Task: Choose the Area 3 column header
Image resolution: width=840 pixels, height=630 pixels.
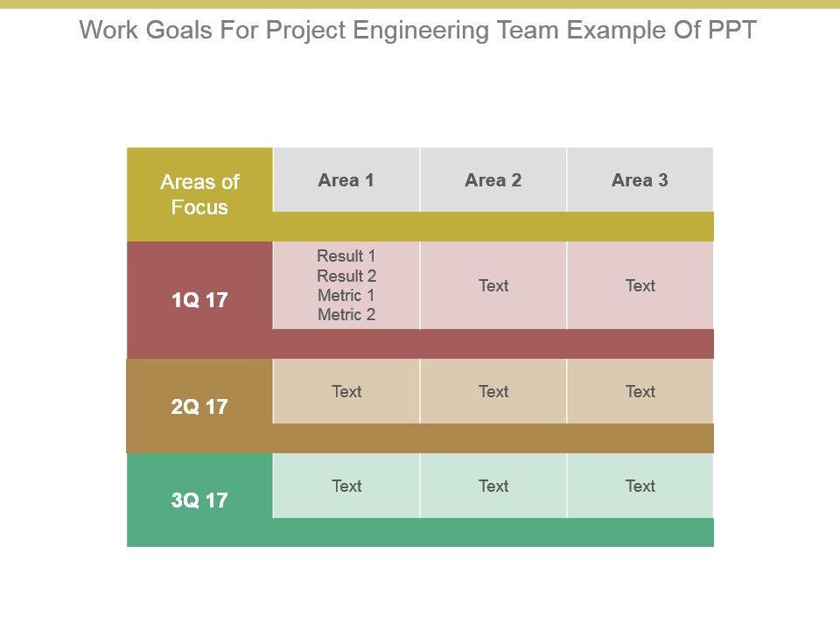Action: (640, 180)
